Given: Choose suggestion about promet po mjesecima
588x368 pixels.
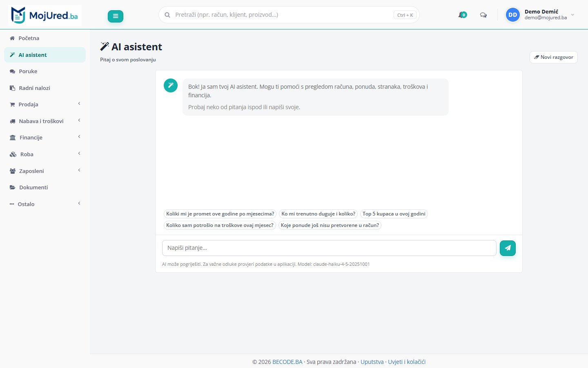Looking at the screenshot, I should click(220, 214).
